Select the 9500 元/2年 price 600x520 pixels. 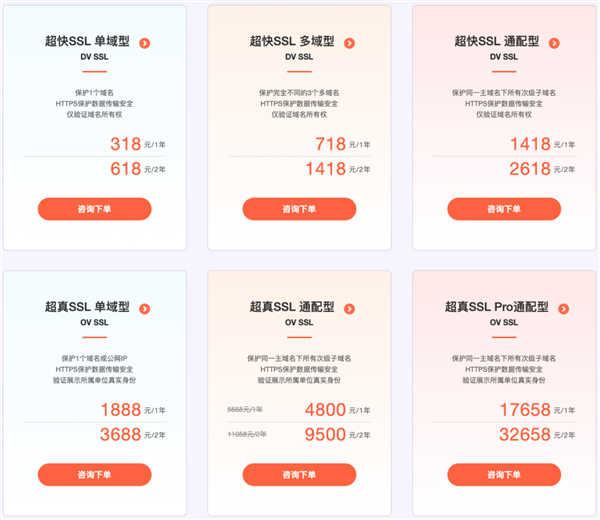click(x=337, y=435)
